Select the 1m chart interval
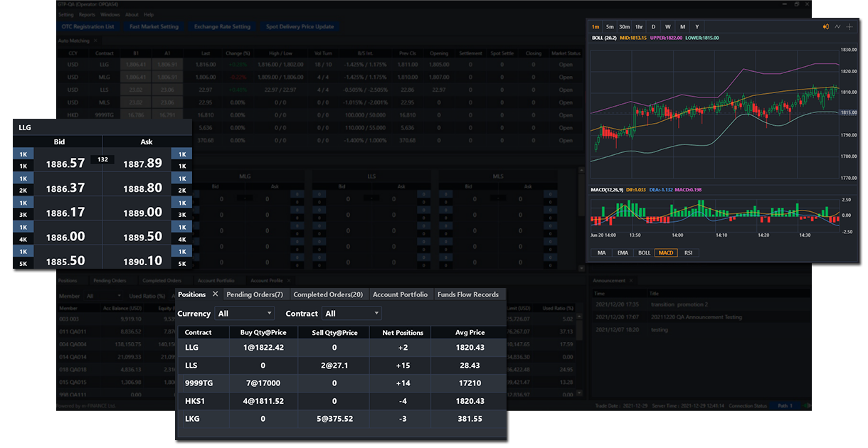The height and width of the screenshot is (448, 868). (x=596, y=26)
